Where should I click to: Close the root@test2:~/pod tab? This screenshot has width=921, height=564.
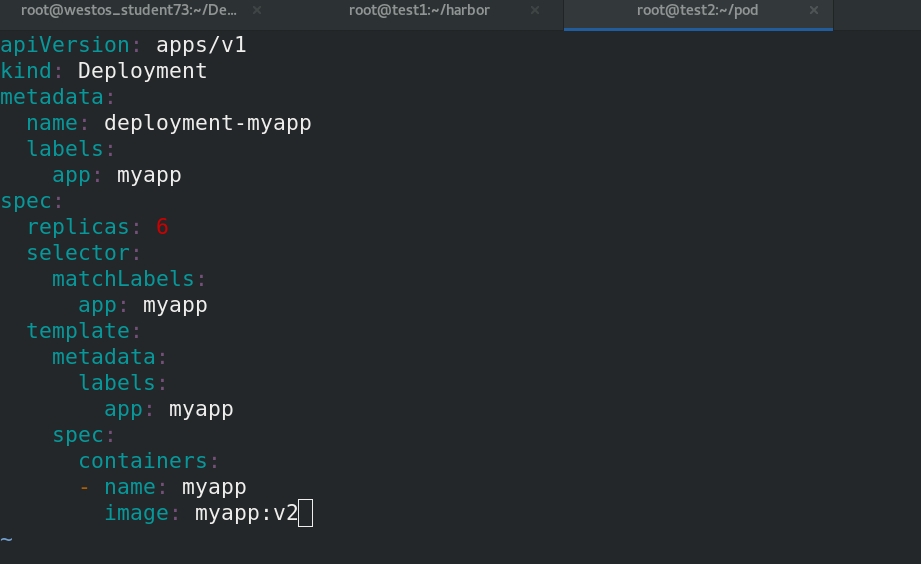[x=814, y=10]
